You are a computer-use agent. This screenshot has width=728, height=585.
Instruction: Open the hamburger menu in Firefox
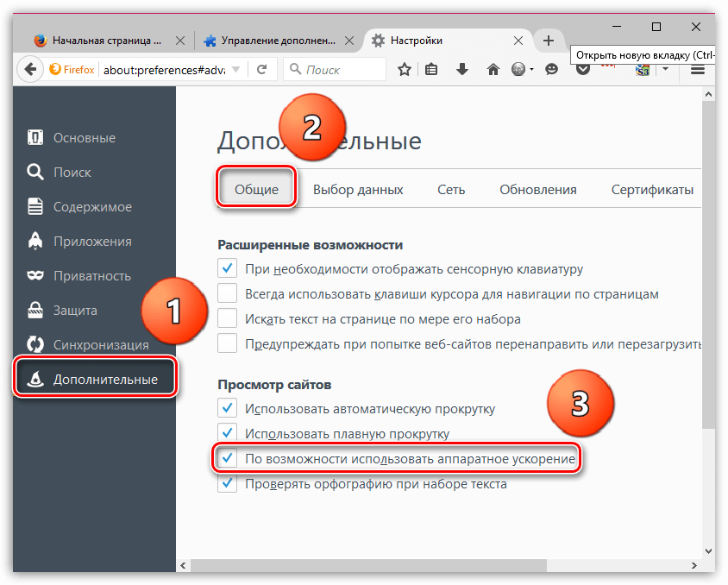[698, 69]
